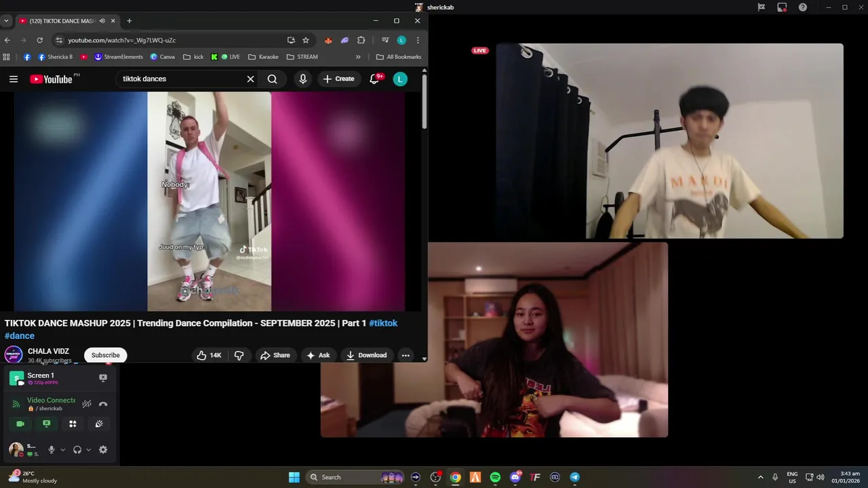The height and width of the screenshot is (488, 868).
Task: Deafen with Discord headphones icon
Action: coord(77,449)
